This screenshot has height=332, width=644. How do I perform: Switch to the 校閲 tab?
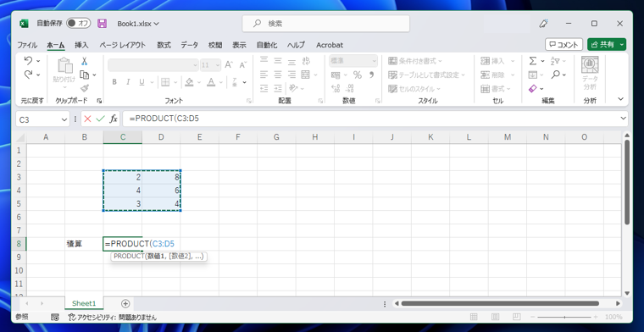click(x=215, y=45)
